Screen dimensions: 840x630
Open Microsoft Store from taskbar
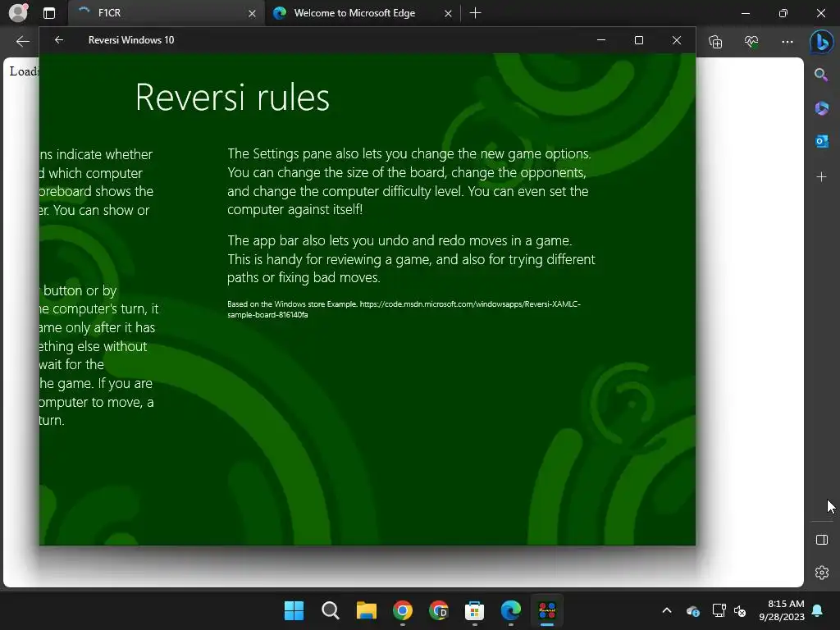(x=475, y=610)
